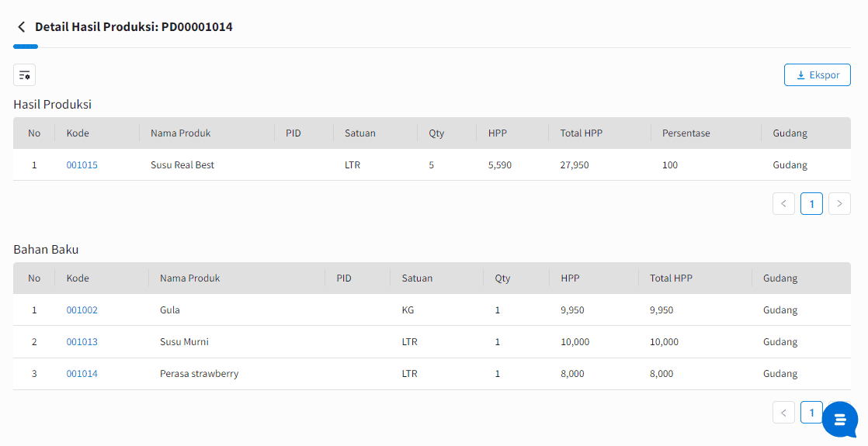The width and height of the screenshot is (868, 446).
Task: Click the Ekspor download button
Action: 817,74
